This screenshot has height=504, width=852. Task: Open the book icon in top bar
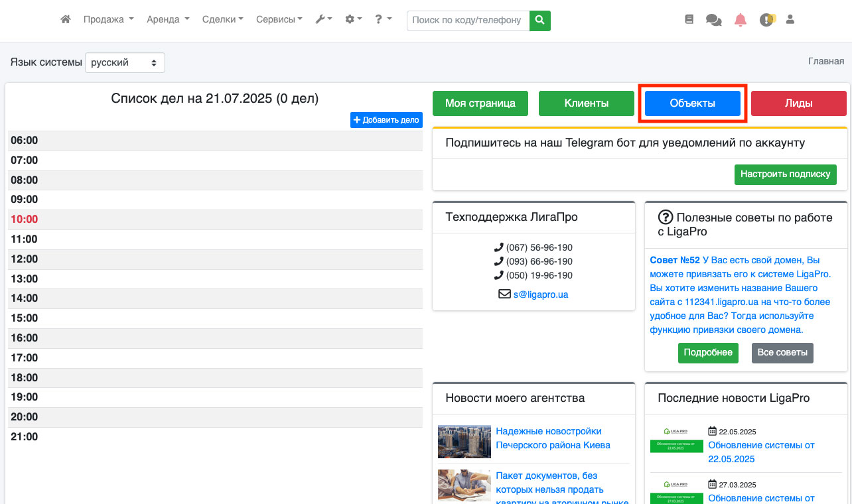[689, 20]
